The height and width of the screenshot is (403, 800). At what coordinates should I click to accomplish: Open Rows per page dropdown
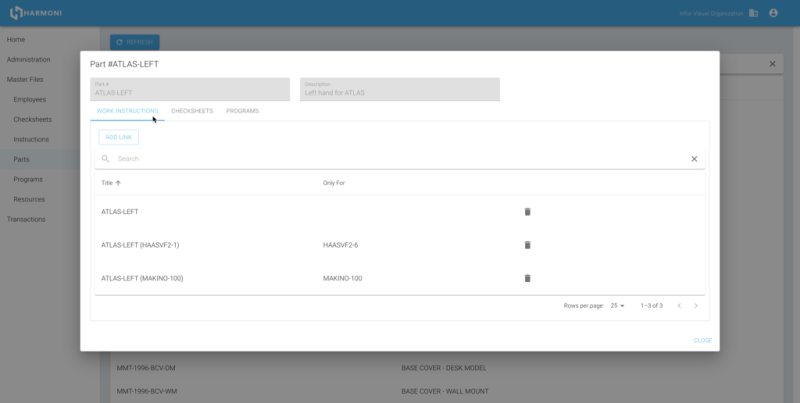(617, 305)
